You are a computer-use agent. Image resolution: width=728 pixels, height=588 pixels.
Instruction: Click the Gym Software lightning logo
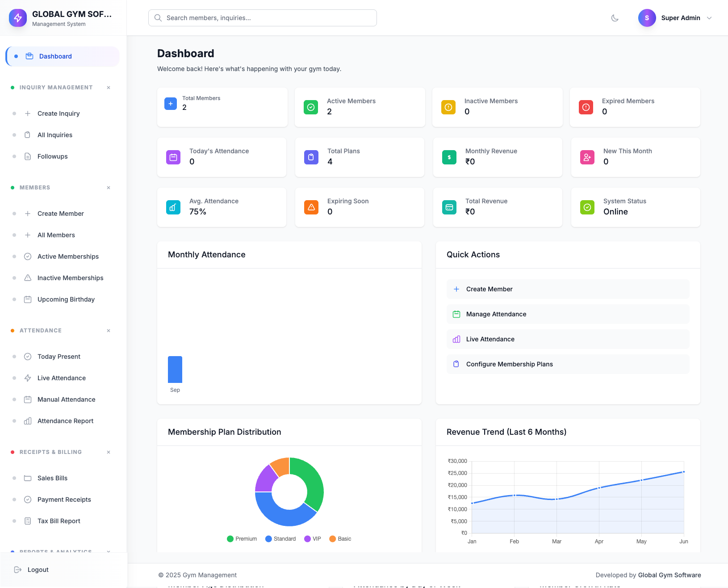18,18
